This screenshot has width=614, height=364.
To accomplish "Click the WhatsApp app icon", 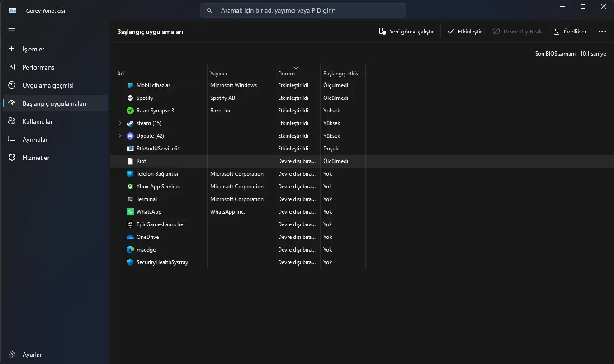I will [130, 212].
